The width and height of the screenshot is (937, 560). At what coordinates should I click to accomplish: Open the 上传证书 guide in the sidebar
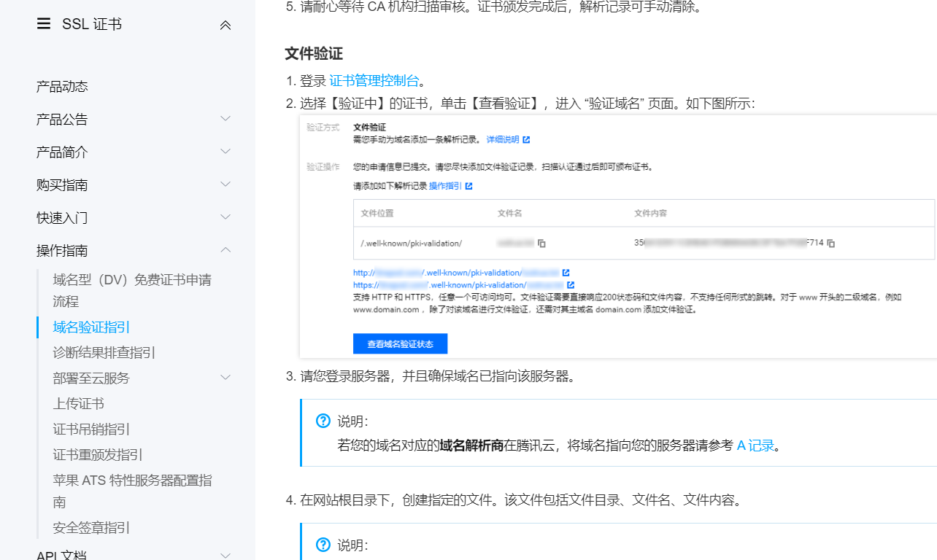point(77,403)
